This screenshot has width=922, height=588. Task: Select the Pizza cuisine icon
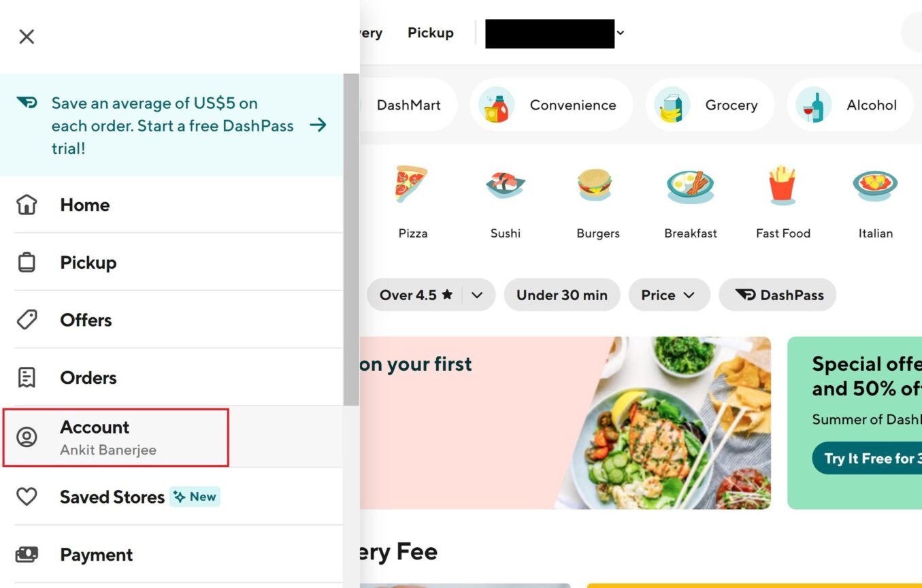(413, 186)
